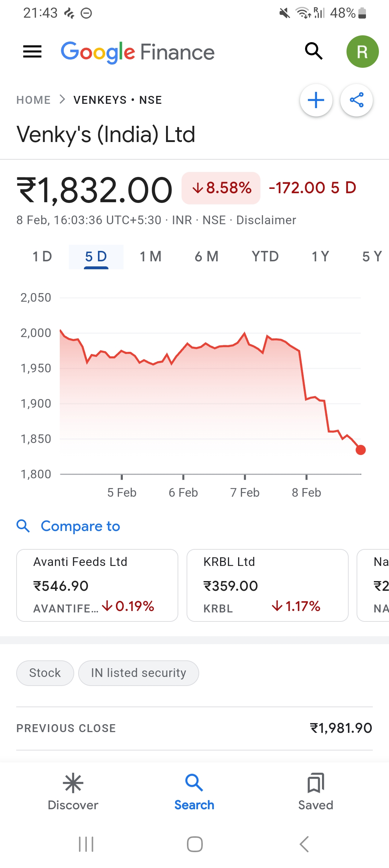Show the YTD chart range

[x=265, y=257]
